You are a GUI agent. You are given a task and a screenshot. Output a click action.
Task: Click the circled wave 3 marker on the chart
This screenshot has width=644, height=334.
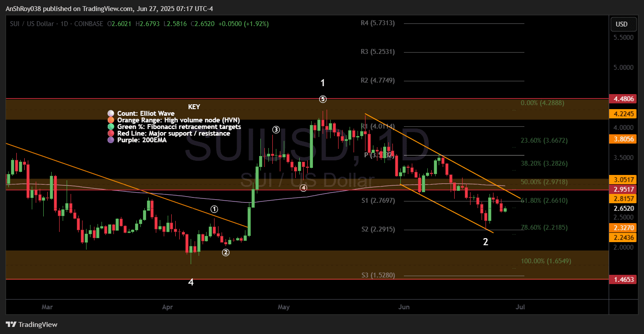click(275, 129)
